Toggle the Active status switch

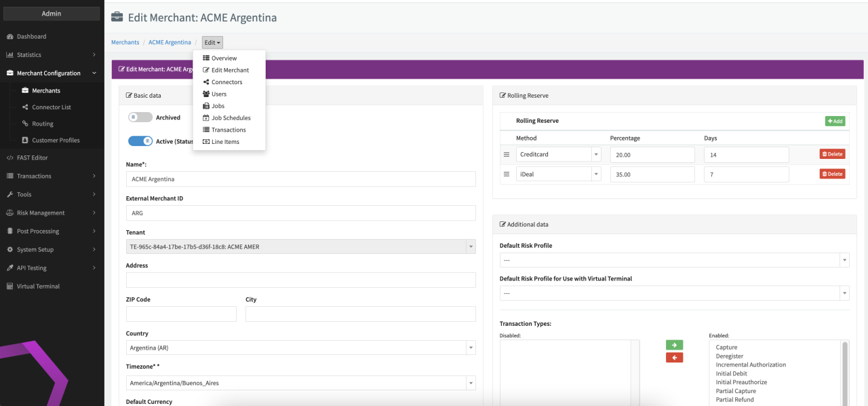coord(140,141)
